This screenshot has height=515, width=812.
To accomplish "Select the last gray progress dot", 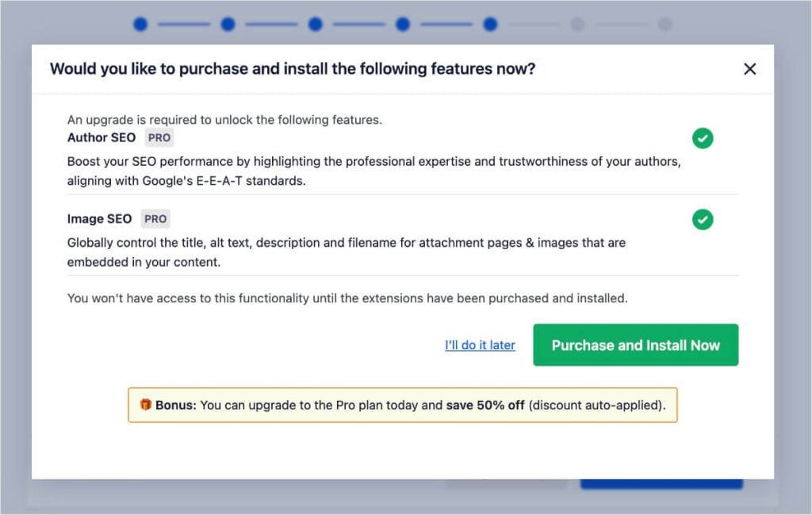I will click(666, 24).
